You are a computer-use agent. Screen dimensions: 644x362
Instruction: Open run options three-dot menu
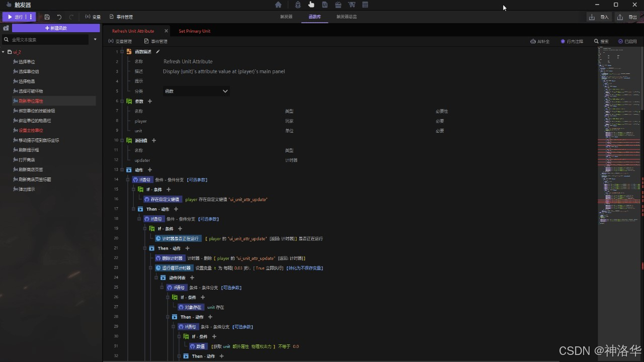tap(31, 17)
